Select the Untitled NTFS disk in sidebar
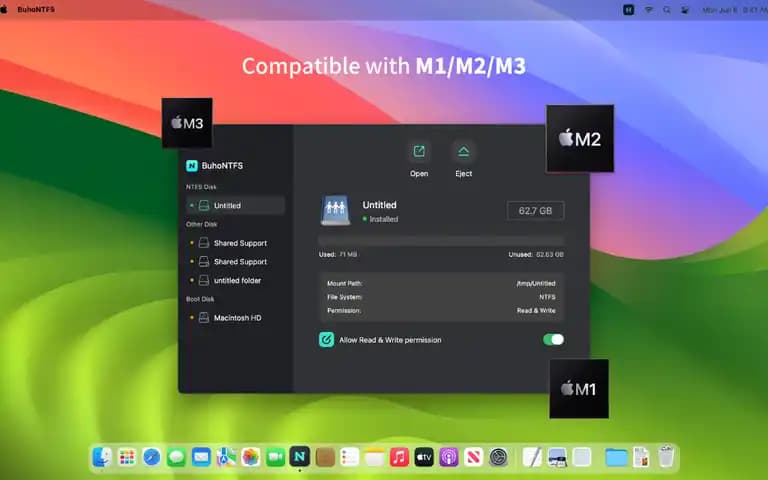 pyautogui.click(x=235, y=205)
